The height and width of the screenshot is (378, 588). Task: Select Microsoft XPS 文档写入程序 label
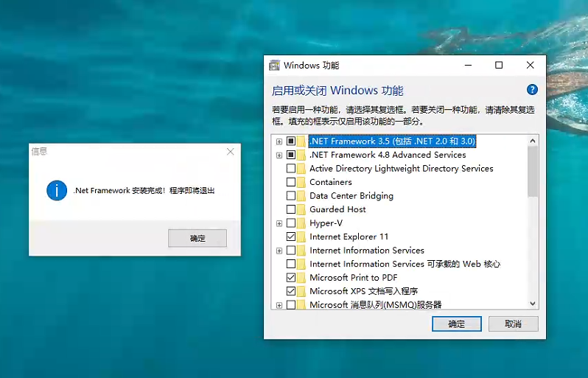364,291
